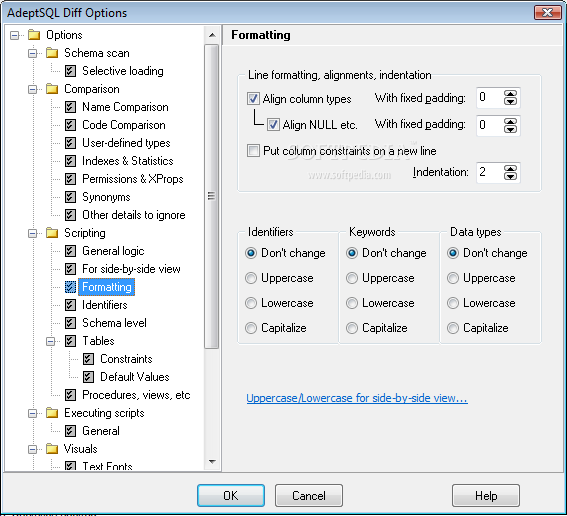Confirm options with the OK button
This screenshot has width=567, height=516.
[x=231, y=495]
